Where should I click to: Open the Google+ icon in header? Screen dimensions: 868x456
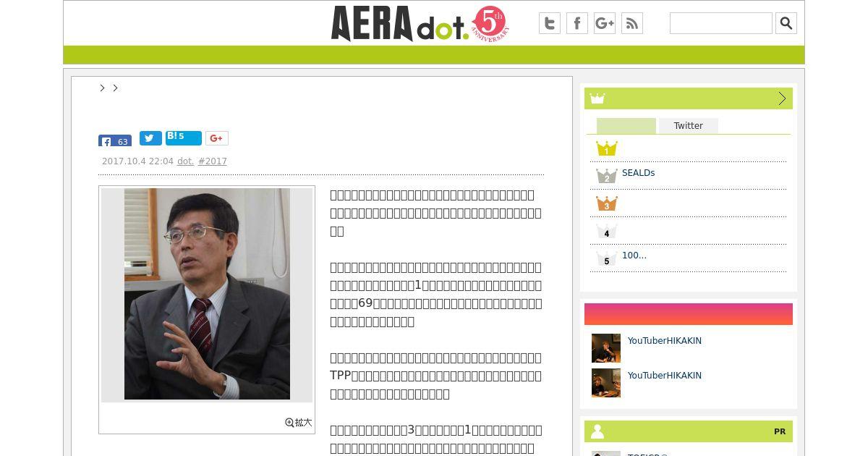605,23
